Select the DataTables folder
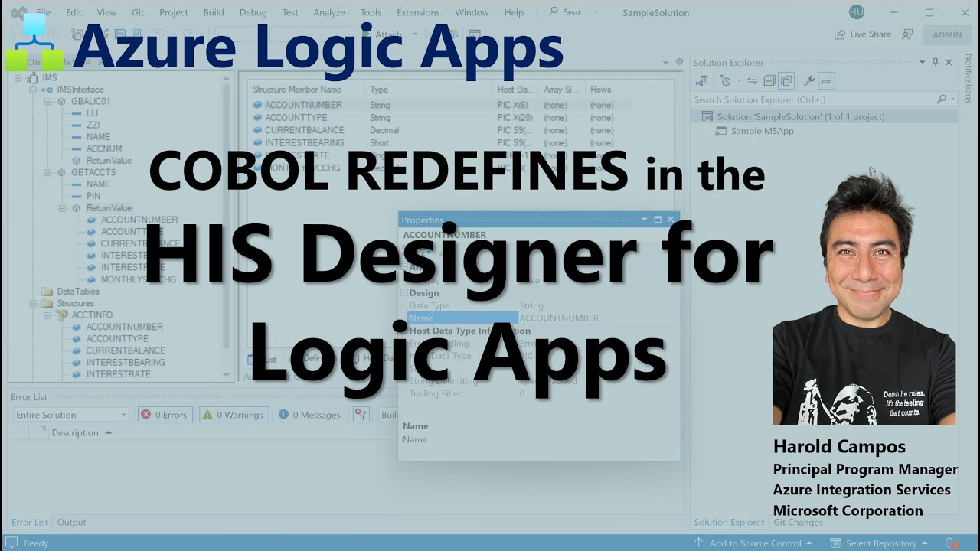980x551 pixels. pos(77,292)
